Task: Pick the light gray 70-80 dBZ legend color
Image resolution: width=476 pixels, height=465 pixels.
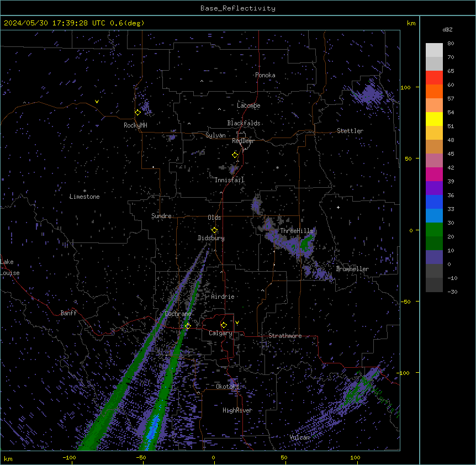Action: 434,50
